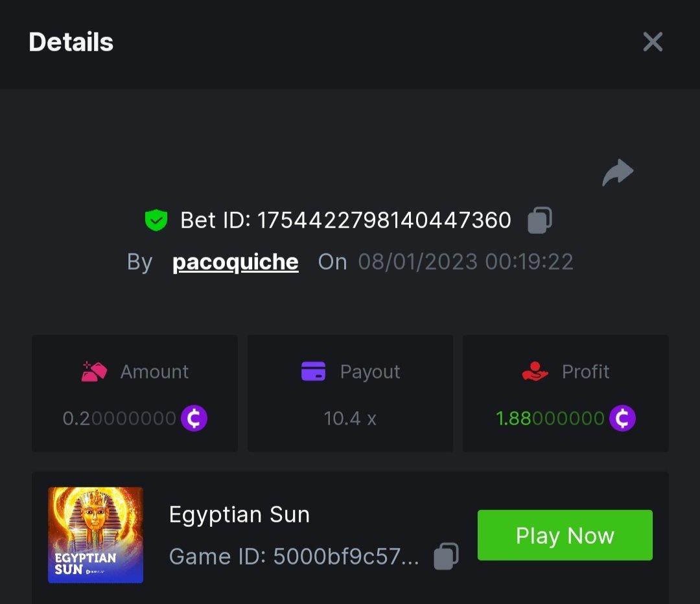
Task: Click the purple Payout card icon
Action: tap(314, 371)
